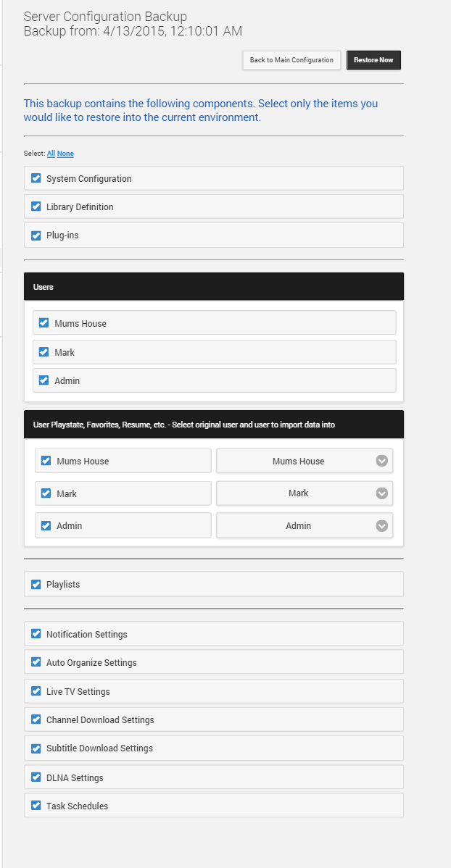Go back to Main Configuration

tap(291, 60)
